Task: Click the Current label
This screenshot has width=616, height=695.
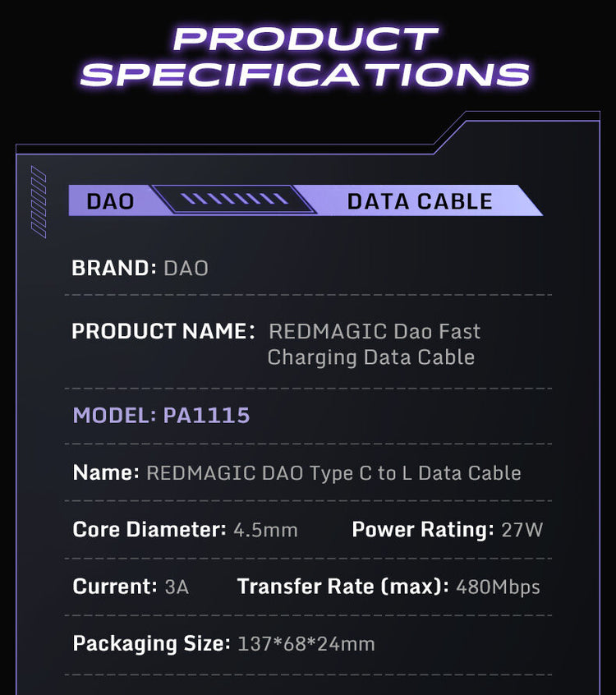Action: click(x=114, y=587)
